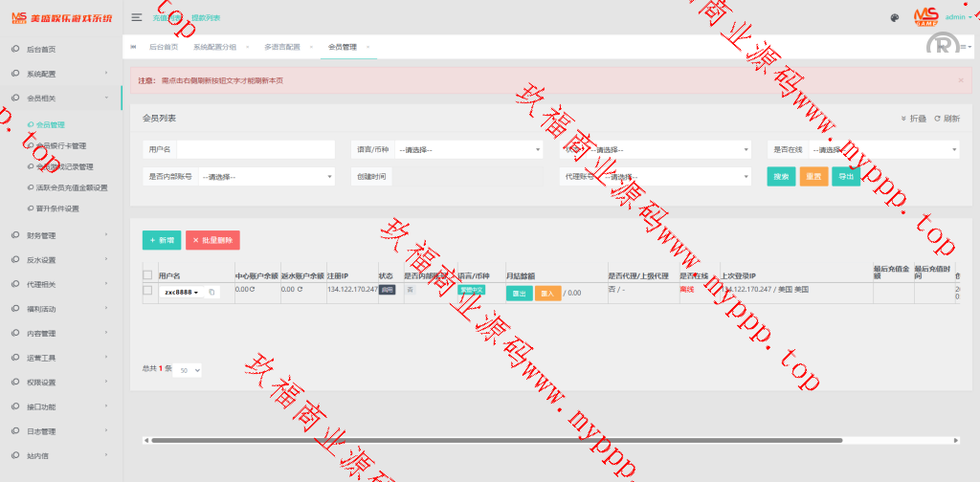
Task: Toggle the sidebar with the hamburger icon
Action: [137, 17]
